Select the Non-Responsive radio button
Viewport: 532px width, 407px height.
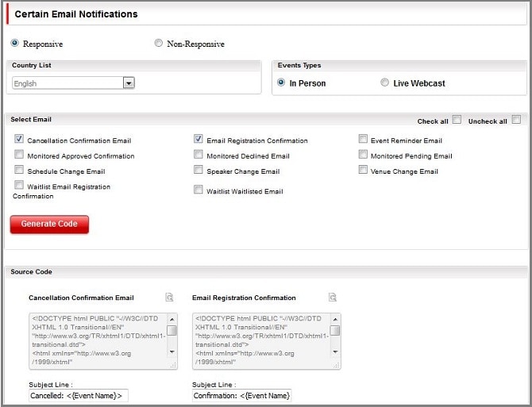coord(159,43)
